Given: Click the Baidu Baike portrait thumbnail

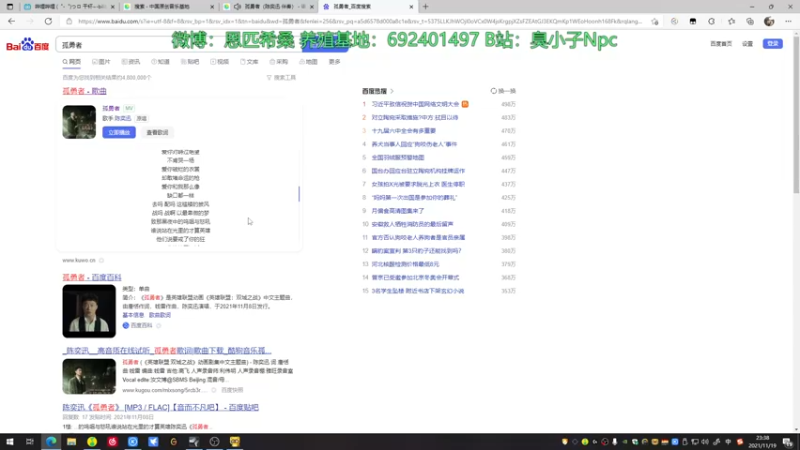Looking at the screenshot, I should 89,311.
